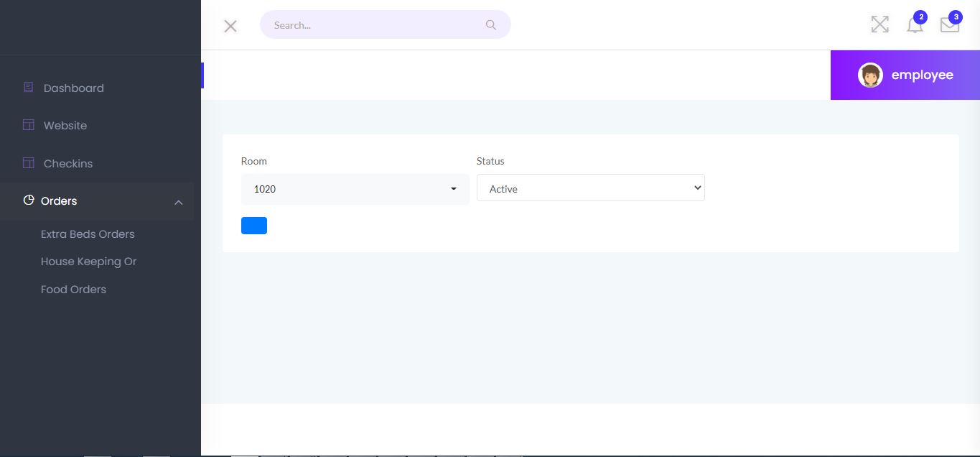The height and width of the screenshot is (457, 980).
Task: Open the notifications bell
Action: (915, 24)
